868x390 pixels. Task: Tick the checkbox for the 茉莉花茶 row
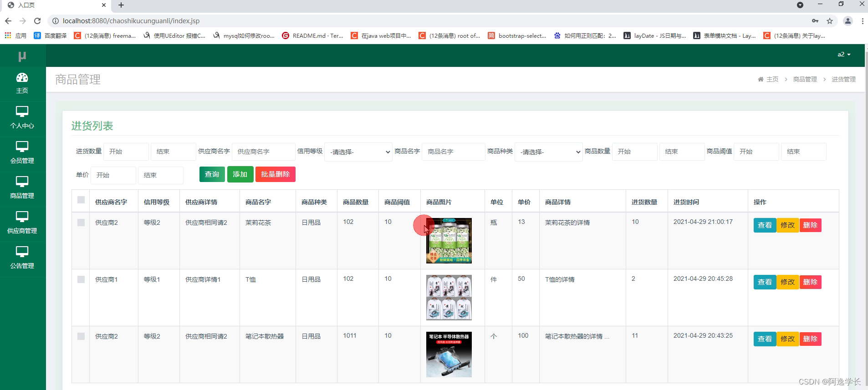coord(81,223)
